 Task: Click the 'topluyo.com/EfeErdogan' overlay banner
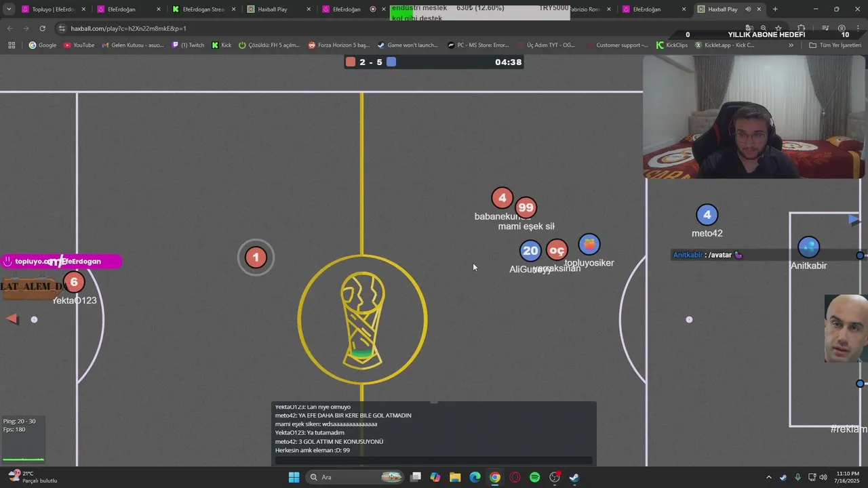pos(61,261)
